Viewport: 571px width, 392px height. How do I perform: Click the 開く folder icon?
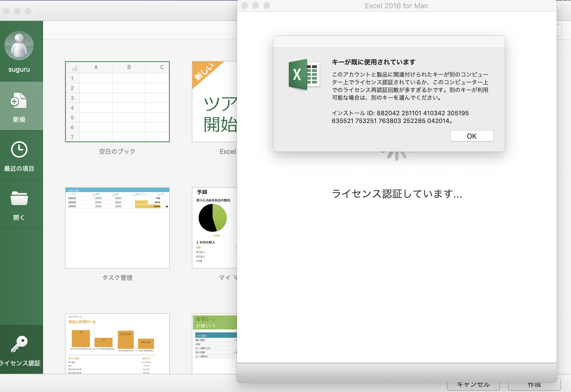pyautogui.click(x=19, y=198)
